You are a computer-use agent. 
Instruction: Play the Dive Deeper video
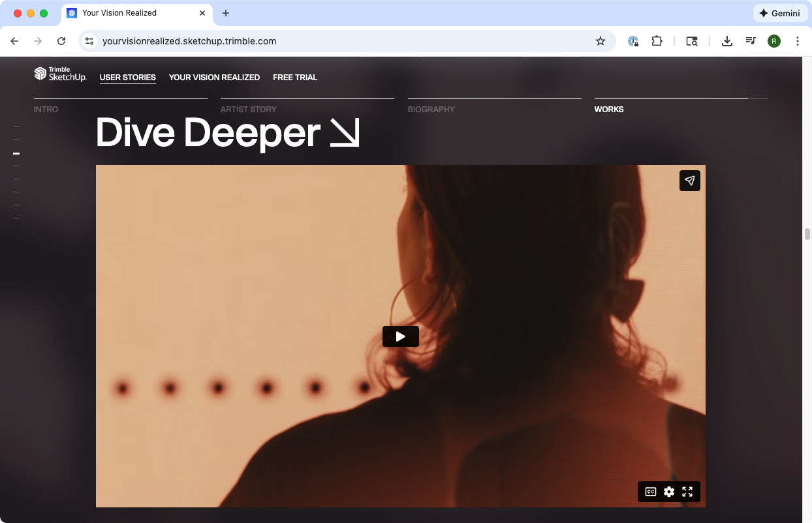(400, 336)
